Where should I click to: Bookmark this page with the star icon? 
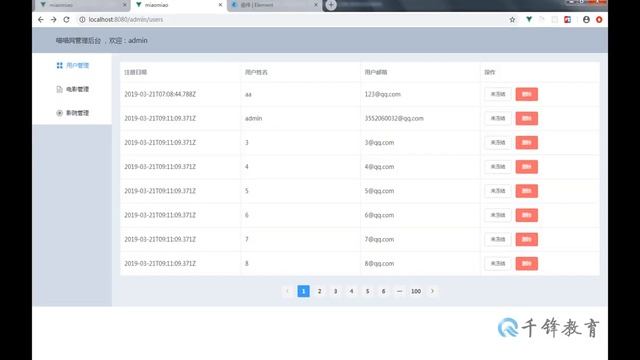[512, 20]
